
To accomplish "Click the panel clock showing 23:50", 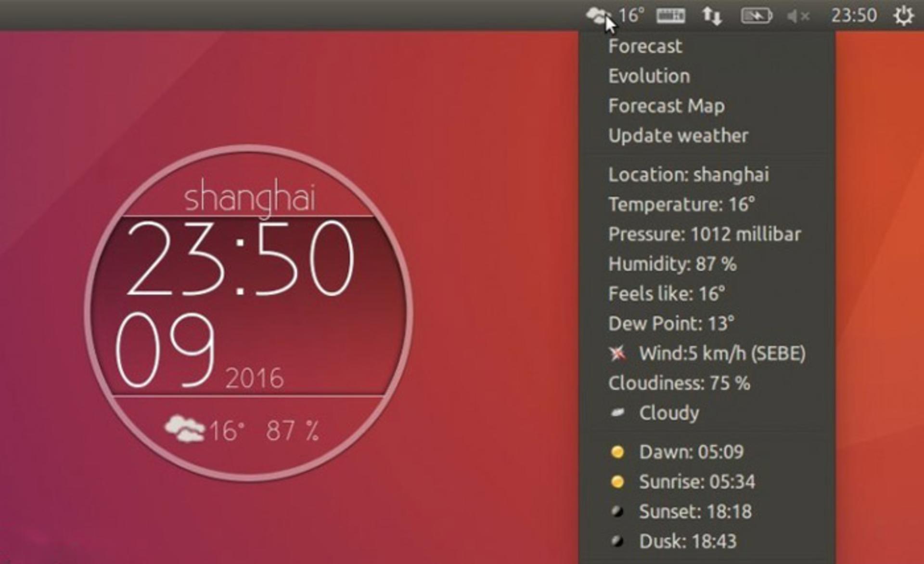I will 854,15.
